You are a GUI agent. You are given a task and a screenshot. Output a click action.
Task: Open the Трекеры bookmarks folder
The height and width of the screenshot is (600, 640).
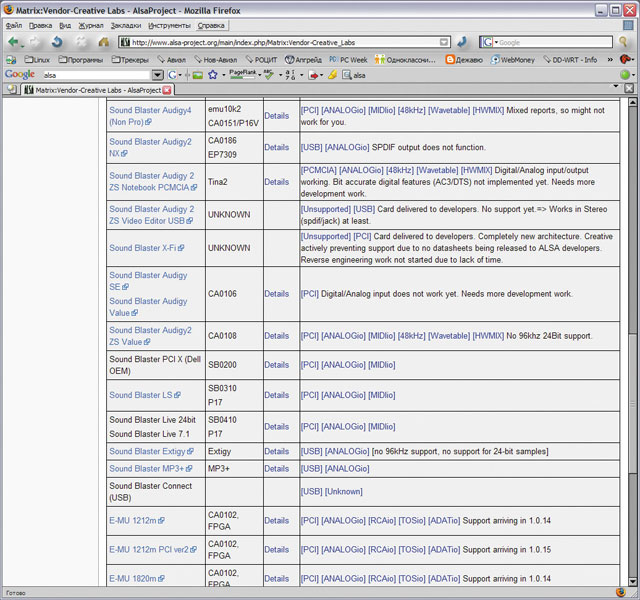pos(130,60)
